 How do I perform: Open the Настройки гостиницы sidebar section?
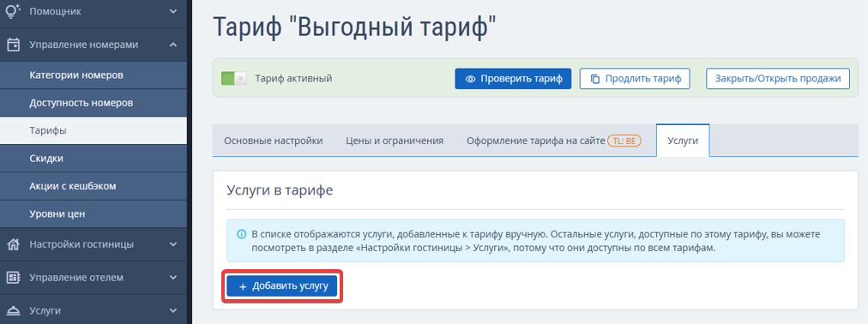coord(93,243)
